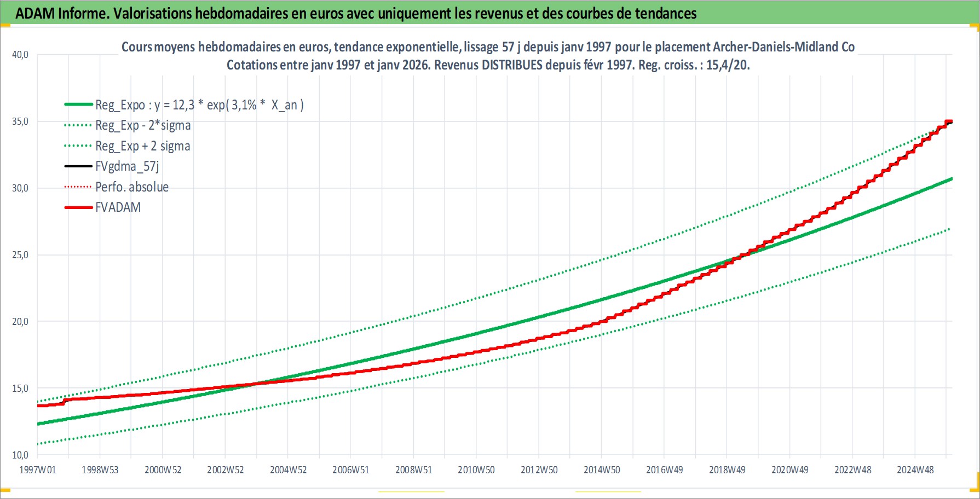Click black line swatch beside FVgdma_57j
Screen dimensions: 980x499
(x=78, y=166)
